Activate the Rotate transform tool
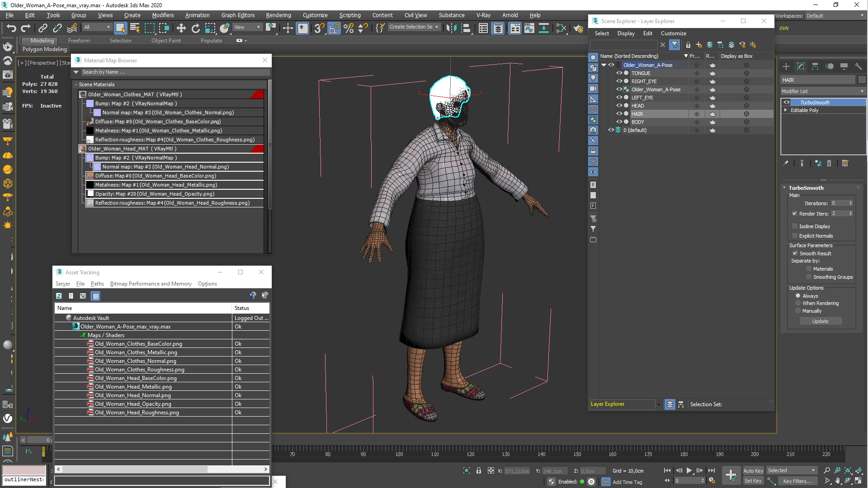868x488 pixels. 195,28
